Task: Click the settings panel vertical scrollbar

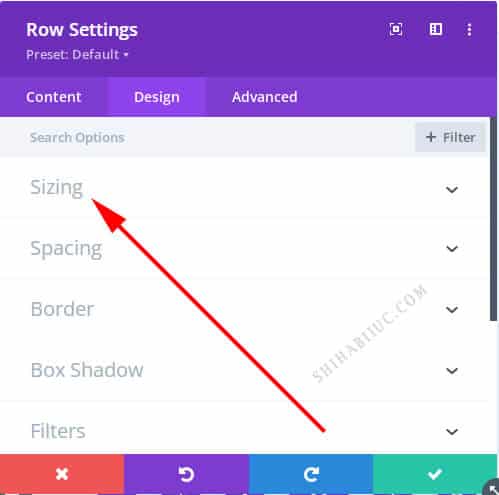Action: point(493,220)
